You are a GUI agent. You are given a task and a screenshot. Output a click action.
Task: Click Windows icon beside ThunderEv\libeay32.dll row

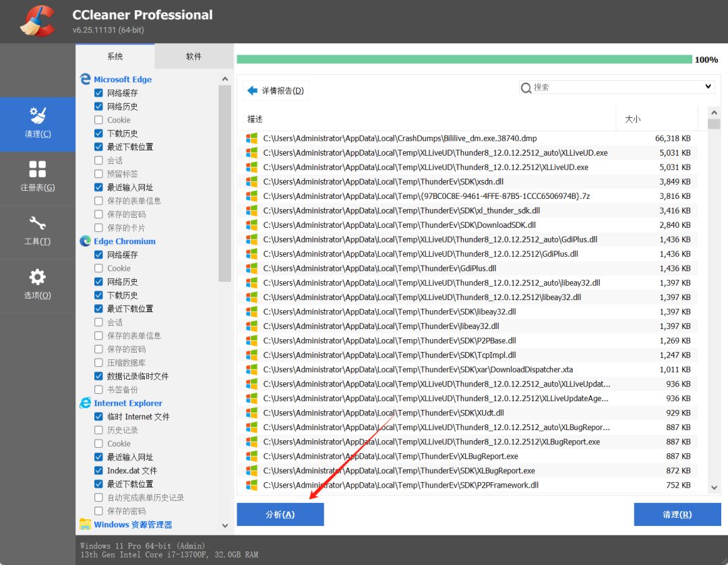(x=251, y=326)
